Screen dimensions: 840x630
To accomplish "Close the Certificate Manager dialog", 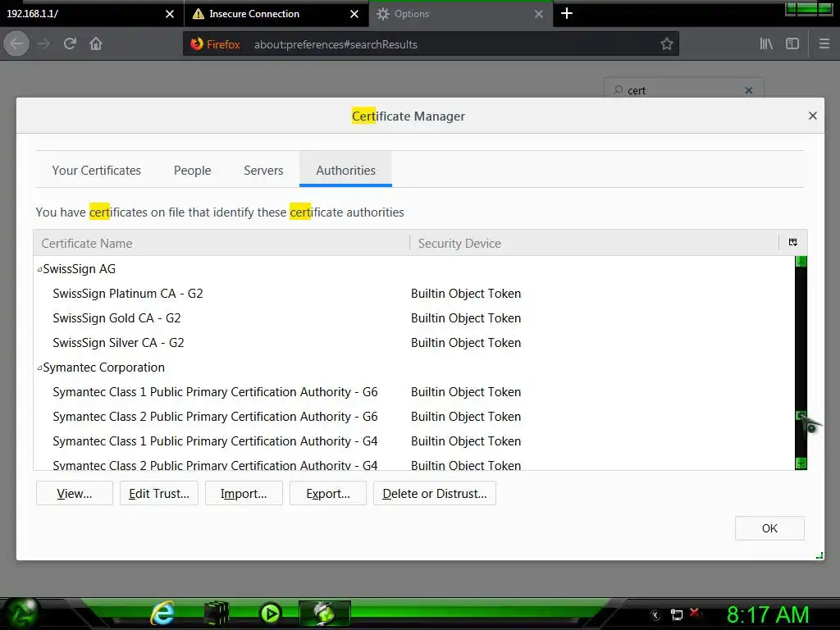I will click(813, 116).
